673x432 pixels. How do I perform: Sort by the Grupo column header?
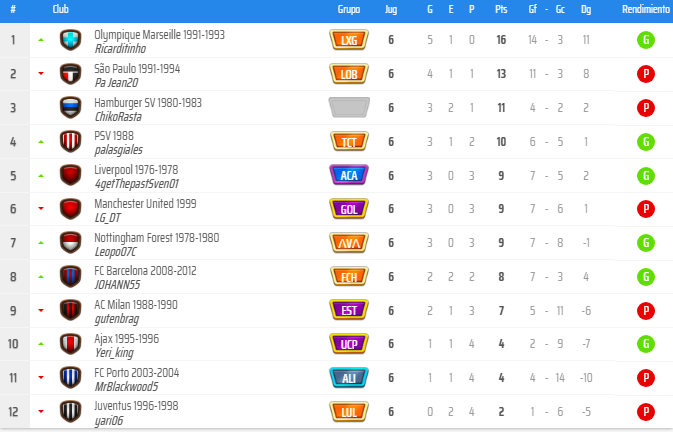pyautogui.click(x=349, y=9)
